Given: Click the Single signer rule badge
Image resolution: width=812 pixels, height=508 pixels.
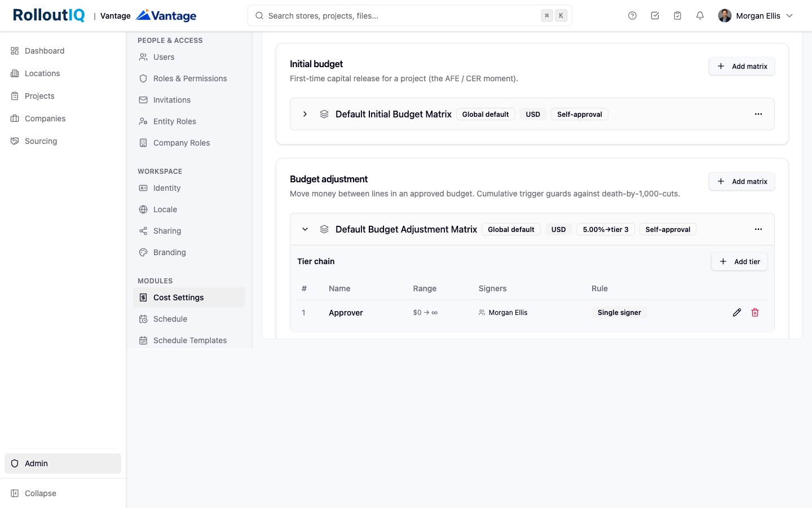Looking at the screenshot, I should (619, 313).
